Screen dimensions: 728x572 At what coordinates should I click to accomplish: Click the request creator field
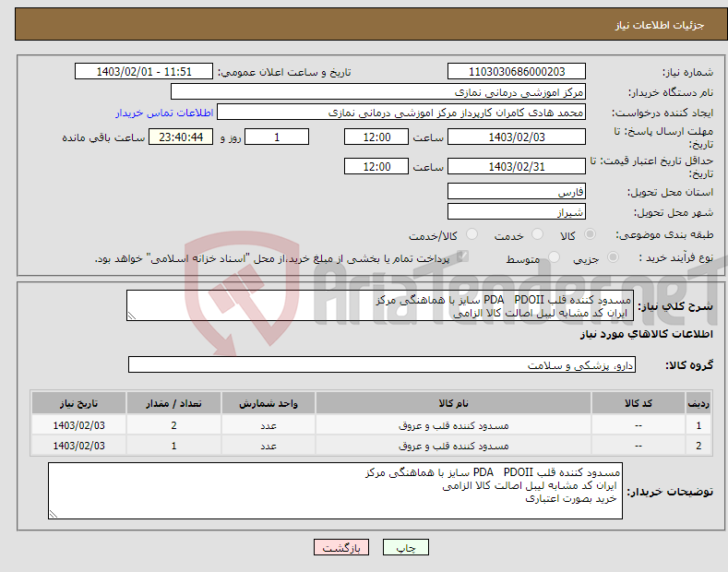(401, 113)
